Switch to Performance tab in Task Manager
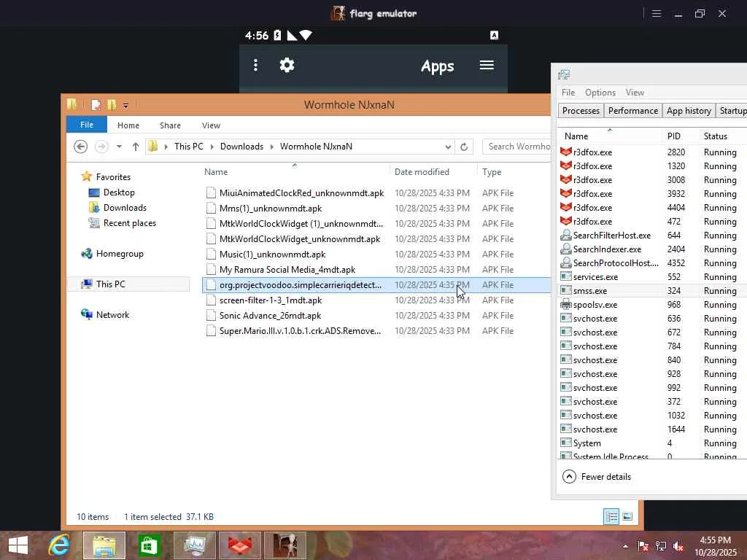The height and width of the screenshot is (560, 747). coord(632,111)
